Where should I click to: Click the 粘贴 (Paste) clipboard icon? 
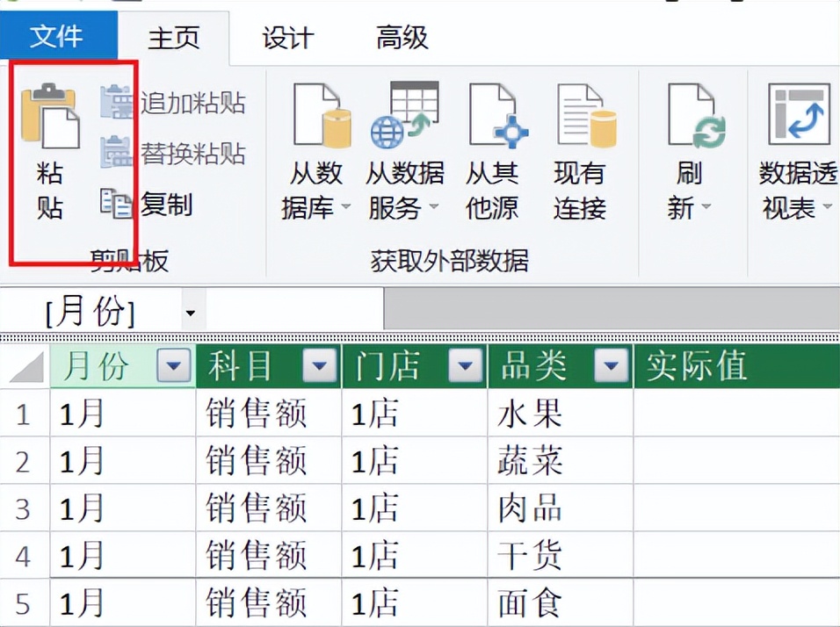(50, 116)
